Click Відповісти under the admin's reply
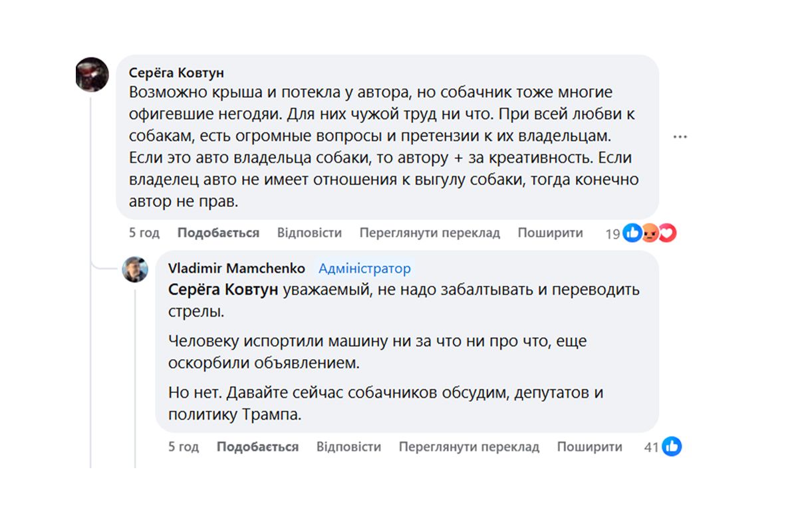The width and height of the screenshot is (798, 532). tap(348, 447)
